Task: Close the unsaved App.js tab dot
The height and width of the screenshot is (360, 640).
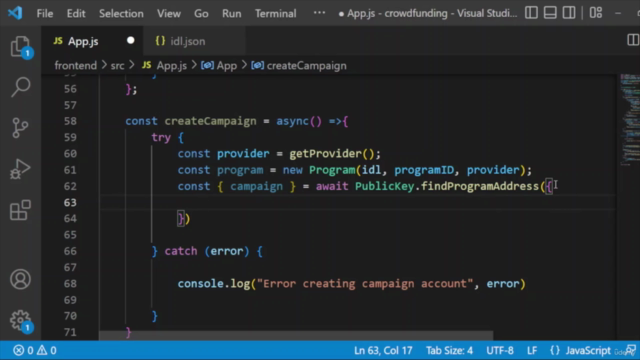Action: tap(131, 40)
